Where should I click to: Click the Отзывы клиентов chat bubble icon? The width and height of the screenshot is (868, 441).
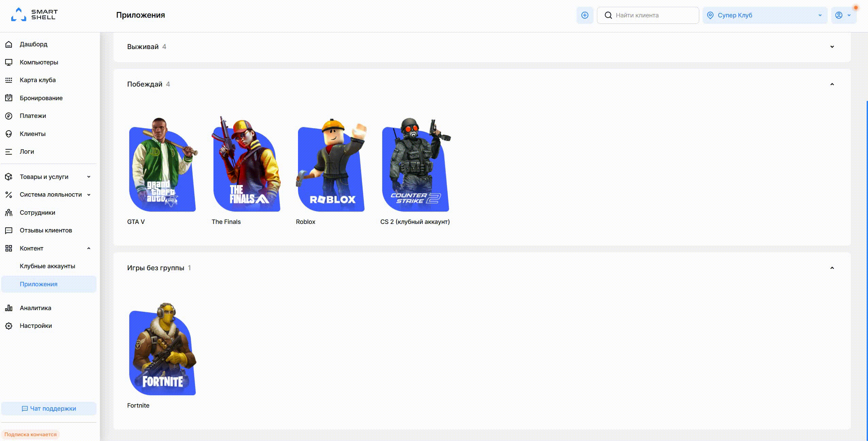click(x=9, y=230)
